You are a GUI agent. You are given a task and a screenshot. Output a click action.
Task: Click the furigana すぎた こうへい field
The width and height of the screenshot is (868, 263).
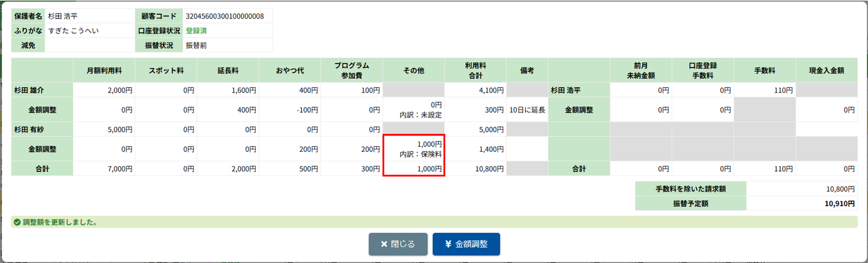73,30
